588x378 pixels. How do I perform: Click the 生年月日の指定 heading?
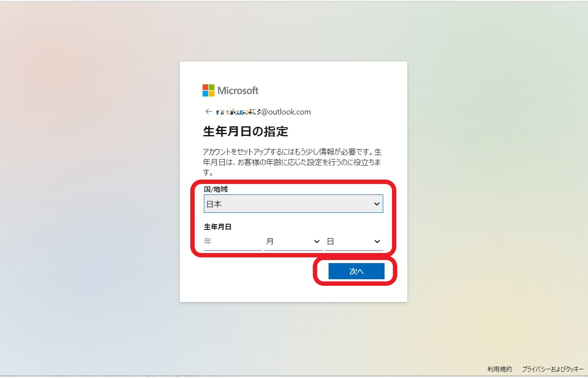(245, 131)
